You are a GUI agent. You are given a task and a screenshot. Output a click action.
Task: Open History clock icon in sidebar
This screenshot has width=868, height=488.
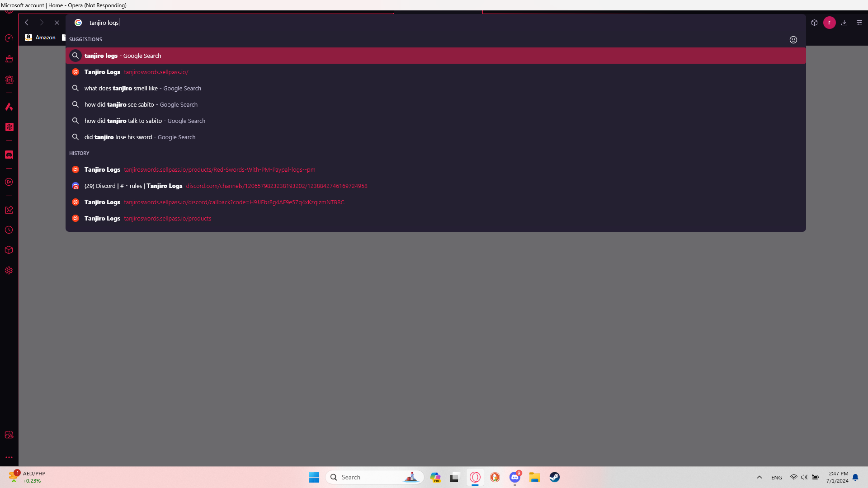[9, 230]
